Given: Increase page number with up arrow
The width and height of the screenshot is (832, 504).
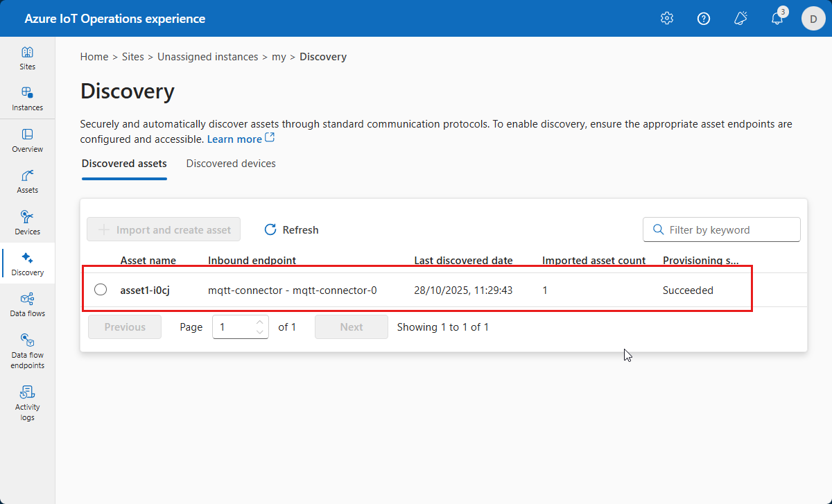Looking at the screenshot, I should click(260, 322).
